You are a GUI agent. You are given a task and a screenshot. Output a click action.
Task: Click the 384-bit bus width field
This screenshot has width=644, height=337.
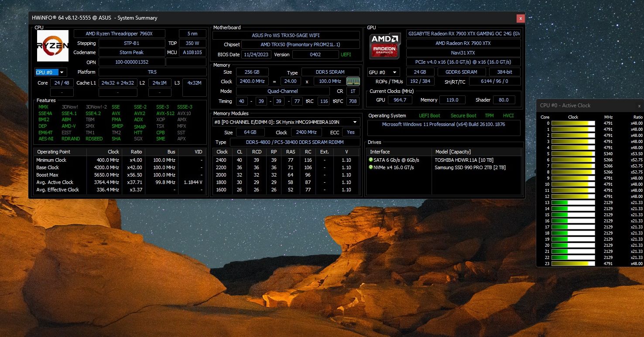coord(505,72)
